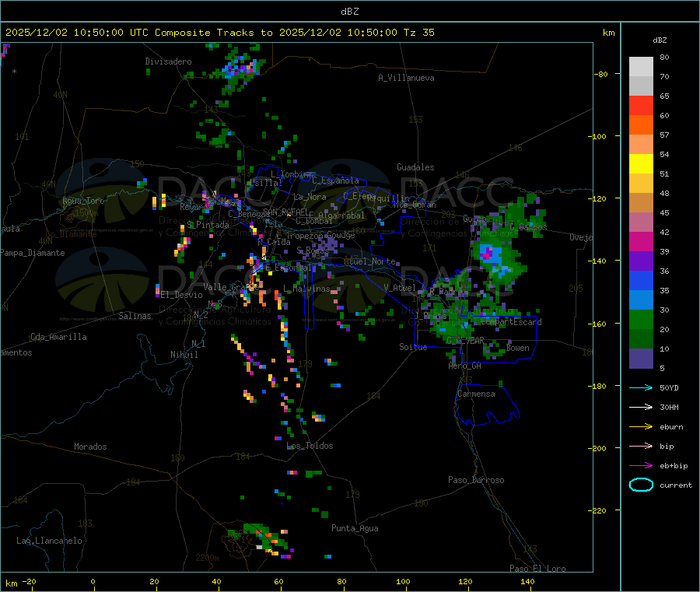The width and height of the screenshot is (700, 592).
Task: Click the 'Atuel_Norte' map label
Action: pos(369,261)
